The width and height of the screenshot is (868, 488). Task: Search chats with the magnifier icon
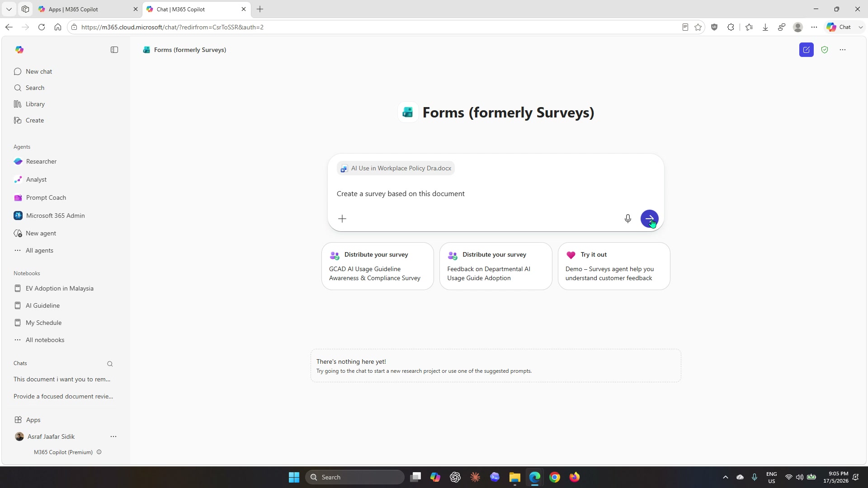pyautogui.click(x=110, y=364)
